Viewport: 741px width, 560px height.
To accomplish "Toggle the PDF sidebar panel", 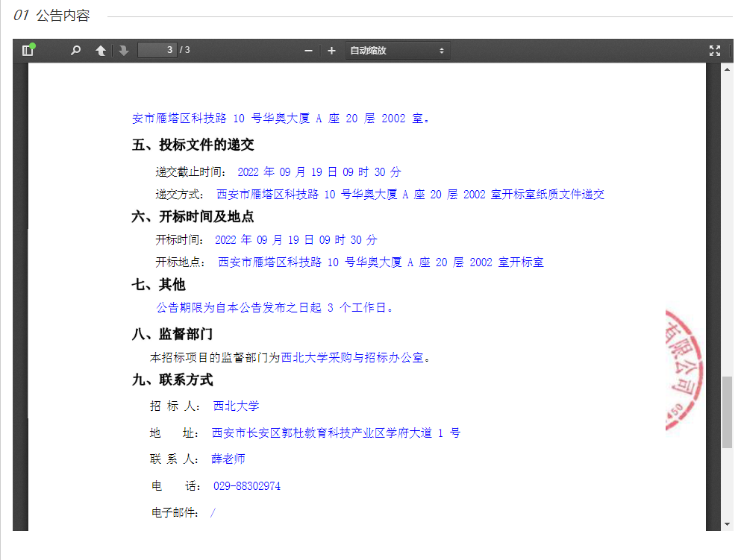I will (x=28, y=51).
